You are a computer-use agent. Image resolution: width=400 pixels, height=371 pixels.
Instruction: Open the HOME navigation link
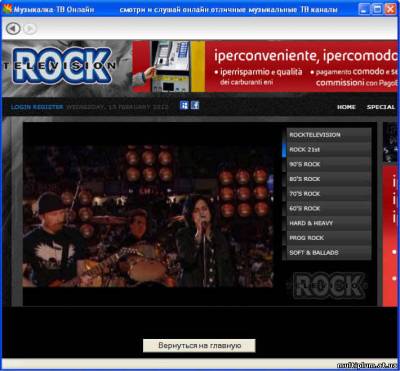point(346,107)
